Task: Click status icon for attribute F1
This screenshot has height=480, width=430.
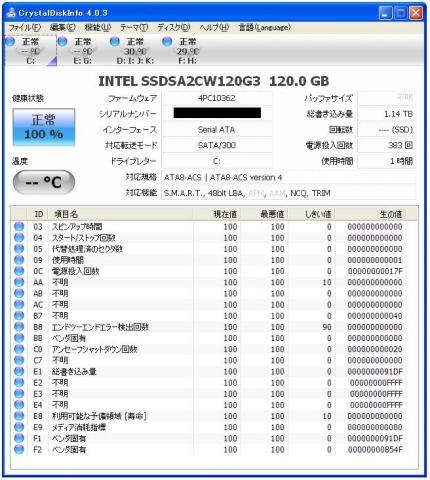Action: pyautogui.click(x=19, y=438)
